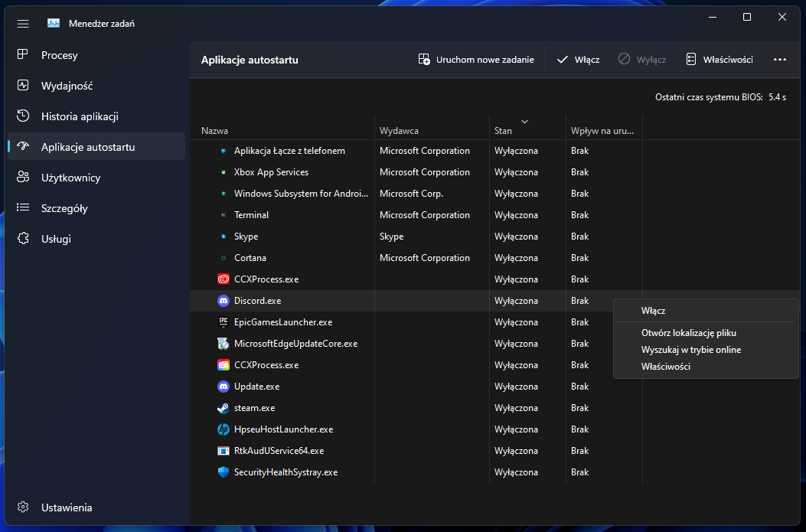Click the Cortana app icon
806x532 pixels.
click(223, 258)
